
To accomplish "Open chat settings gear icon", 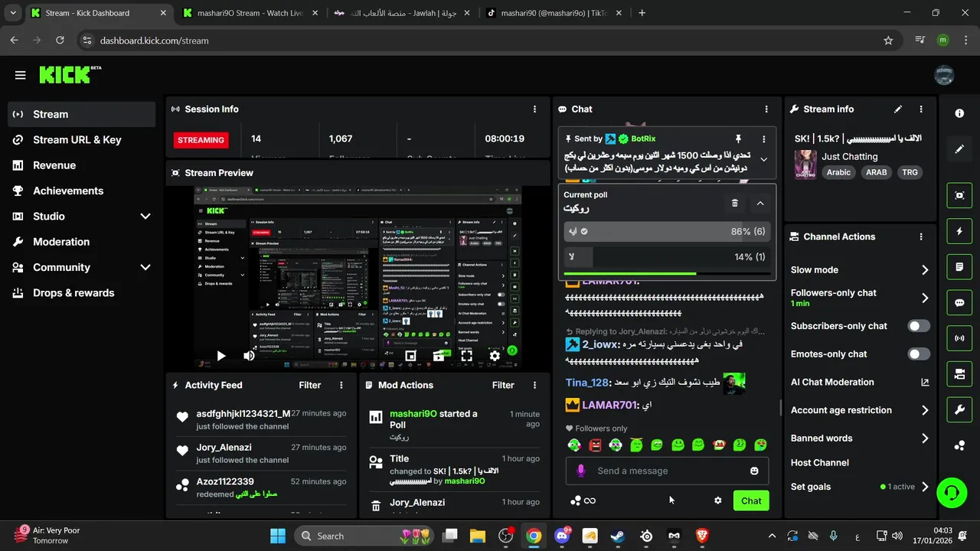I will (718, 500).
